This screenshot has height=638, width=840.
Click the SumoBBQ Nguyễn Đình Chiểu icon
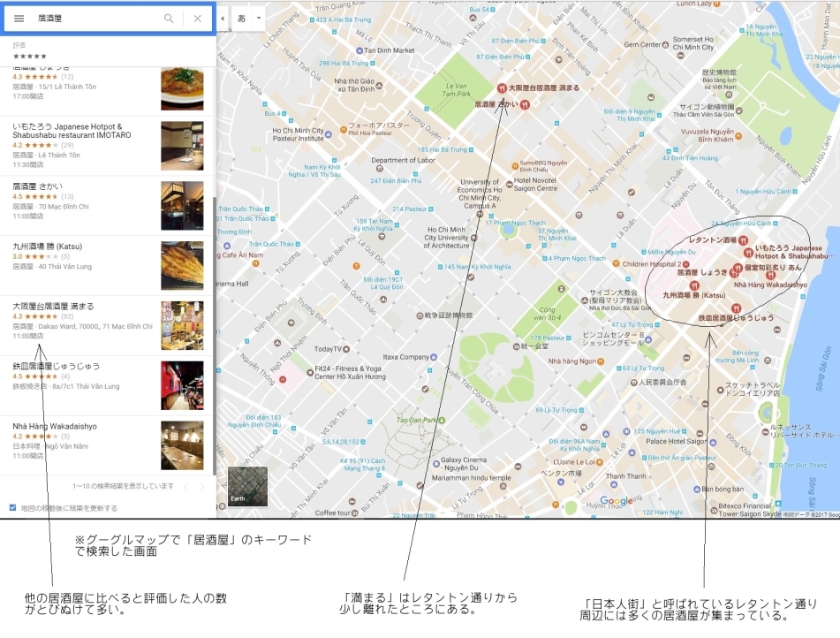click(x=515, y=166)
